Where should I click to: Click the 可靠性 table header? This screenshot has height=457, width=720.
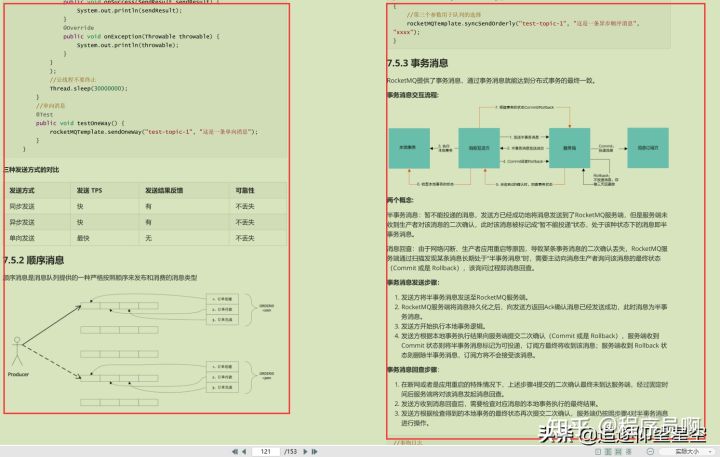click(245, 190)
